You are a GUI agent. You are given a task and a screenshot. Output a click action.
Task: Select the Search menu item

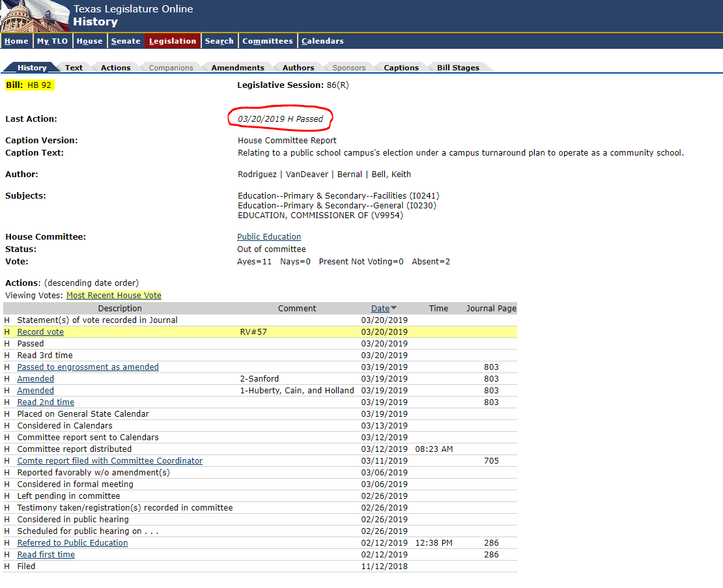[219, 41]
